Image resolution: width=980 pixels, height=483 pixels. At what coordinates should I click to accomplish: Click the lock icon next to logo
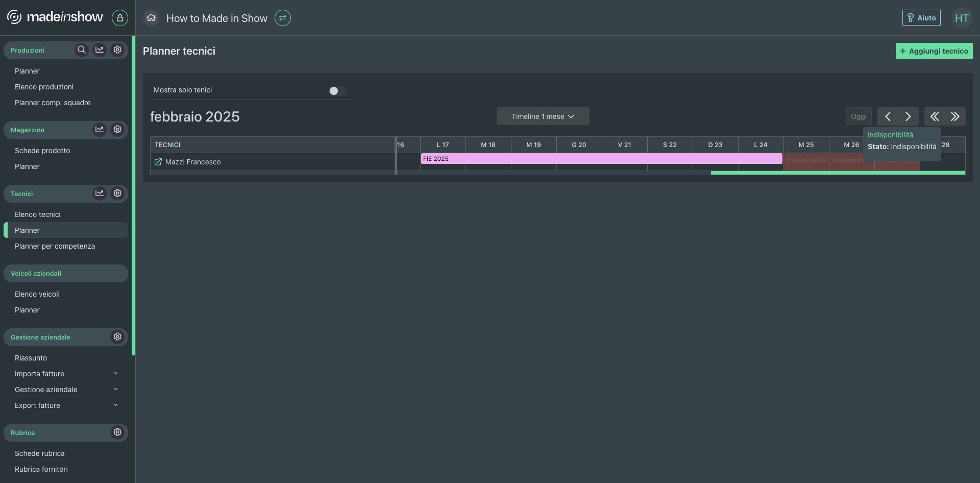(120, 18)
